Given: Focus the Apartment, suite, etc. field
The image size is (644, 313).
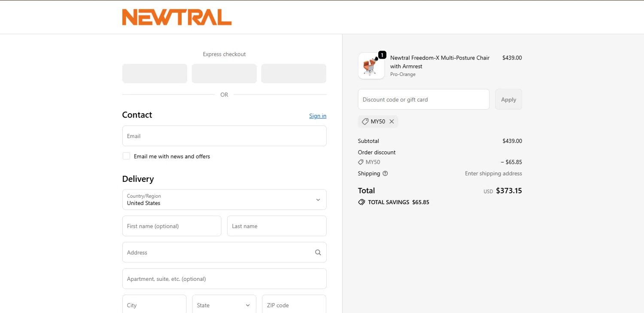Looking at the screenshot, I should pyautogui.click(x=224, y=279).
